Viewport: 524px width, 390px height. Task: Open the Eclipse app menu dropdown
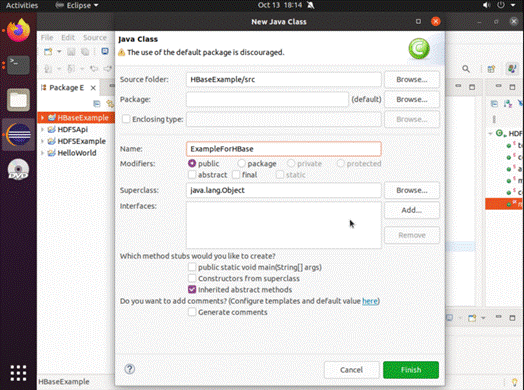(77, 5)
